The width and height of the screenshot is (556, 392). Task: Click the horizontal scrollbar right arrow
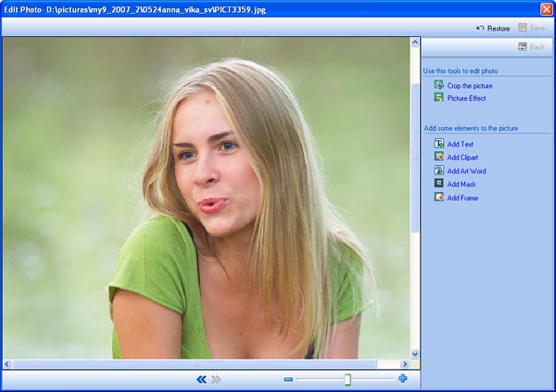click(404, 364)
